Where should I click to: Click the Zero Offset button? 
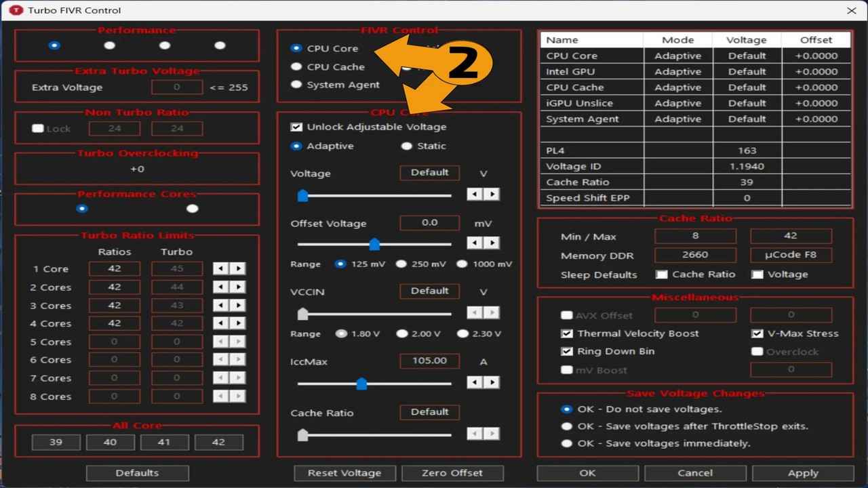[x=452, y=472]
